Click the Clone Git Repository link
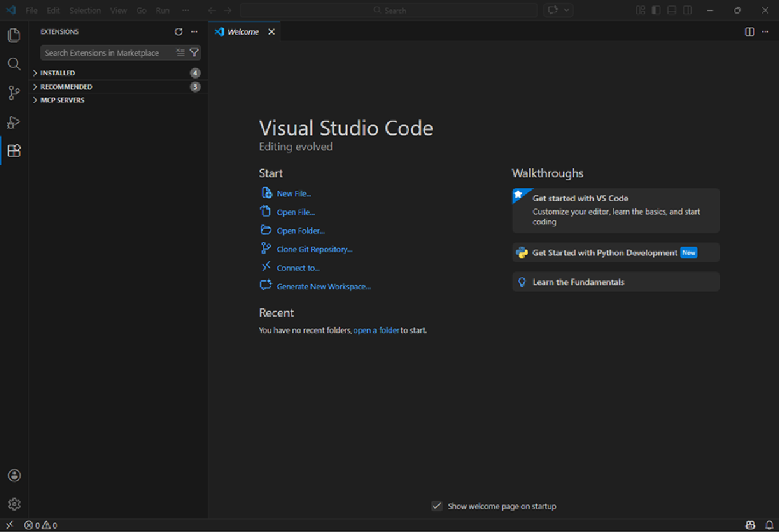Screen dimensions: 779x532 tap(314, 248)
